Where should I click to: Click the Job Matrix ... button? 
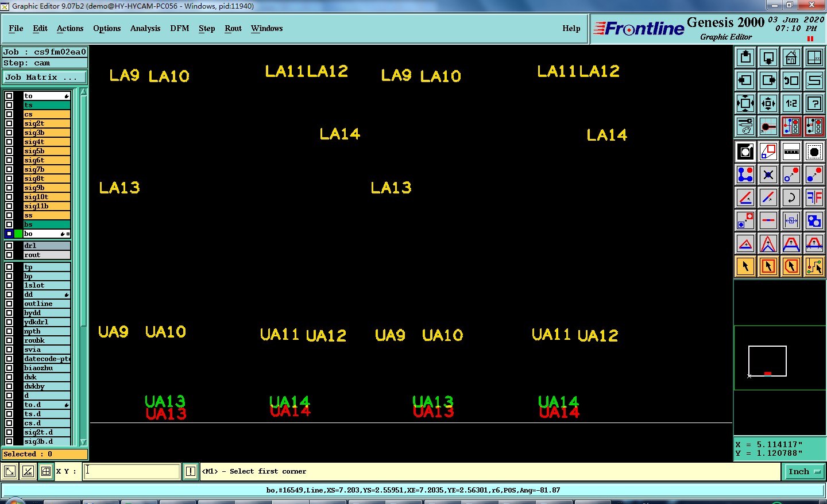click(45, 77)
